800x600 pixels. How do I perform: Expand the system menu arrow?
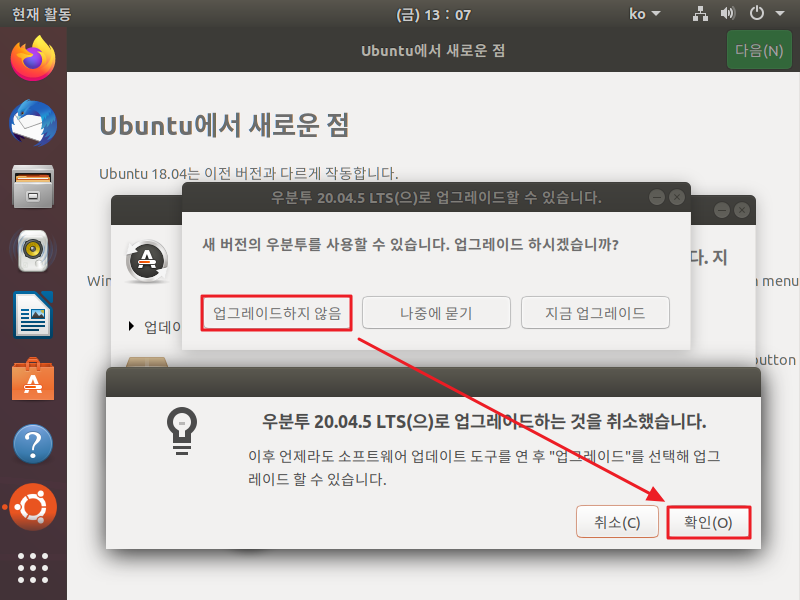tap(780, 14)
